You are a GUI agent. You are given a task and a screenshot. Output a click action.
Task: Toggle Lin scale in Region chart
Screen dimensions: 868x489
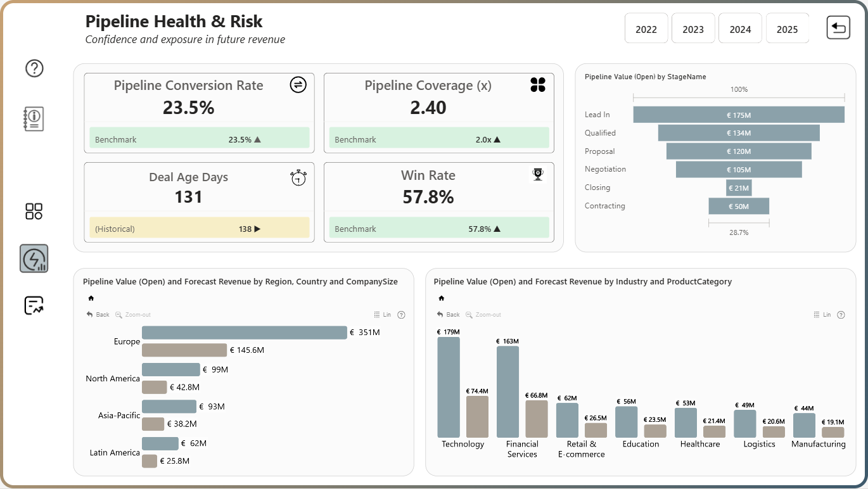coord(383,315)
